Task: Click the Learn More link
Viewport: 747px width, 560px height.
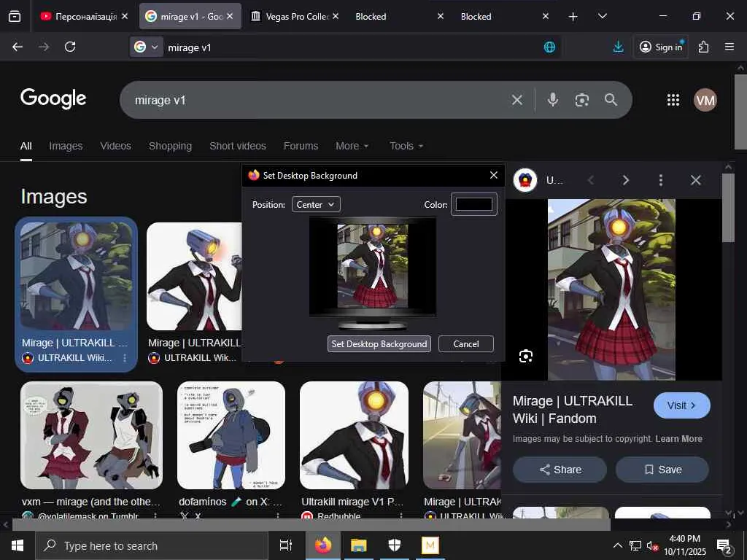Action: (678, 439)
